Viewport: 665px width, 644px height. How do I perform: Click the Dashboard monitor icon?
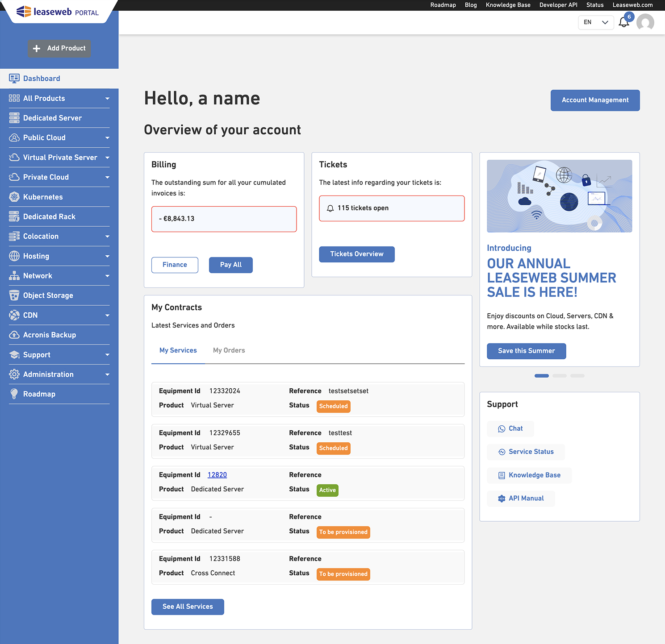tap(14, 79)
